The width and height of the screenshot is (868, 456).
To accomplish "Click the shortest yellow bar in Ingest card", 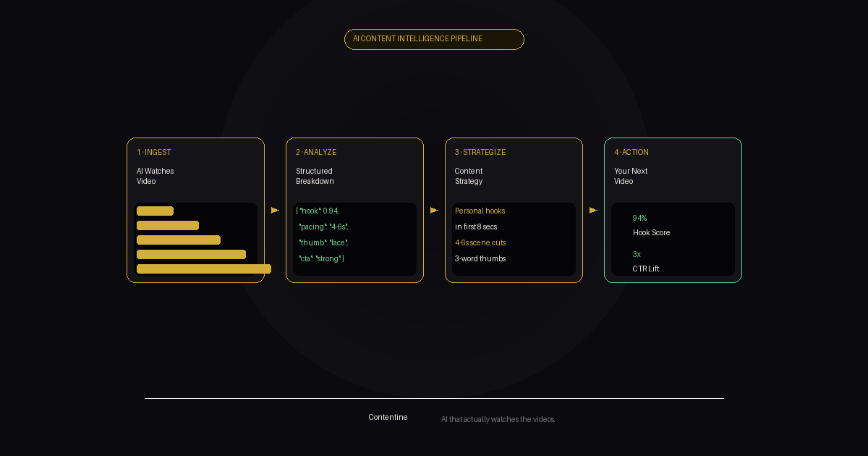I will pyautogui.click(x=155, y=211).
